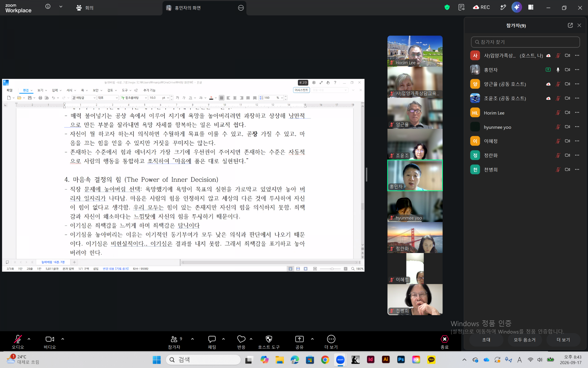This screenshot has width=588, height=368.
Task: Switch to the 회의 tab
Action: 85,8
